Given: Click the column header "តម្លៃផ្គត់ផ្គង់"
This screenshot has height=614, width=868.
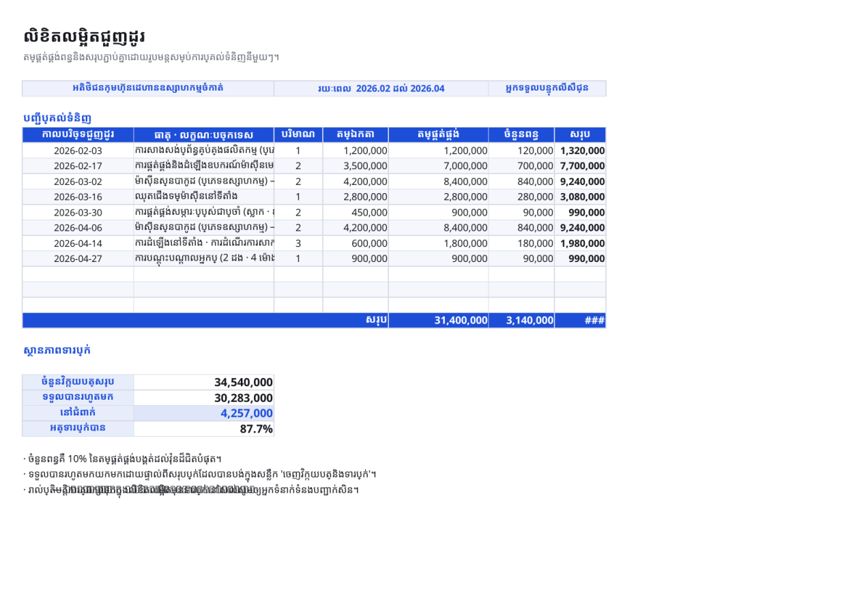Looking at the screenshot, I should 439,135.
